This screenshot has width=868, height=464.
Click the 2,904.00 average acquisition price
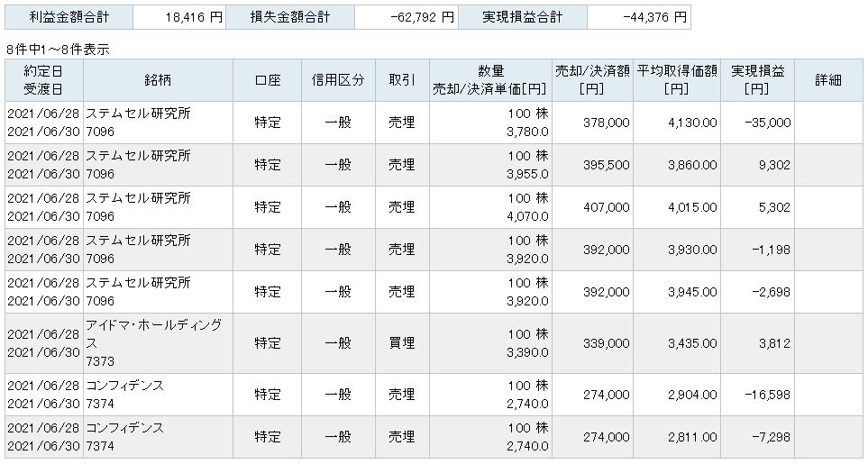692,395
